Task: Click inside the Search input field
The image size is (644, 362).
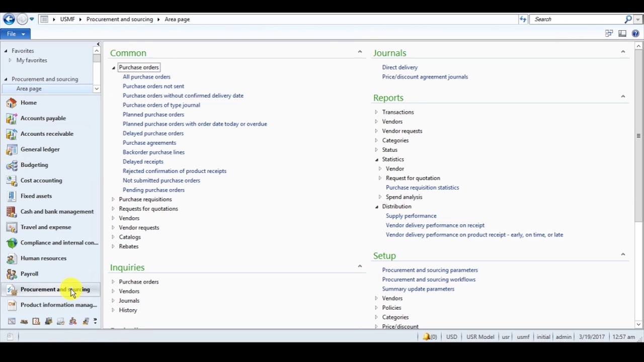Action: (578, 19)
